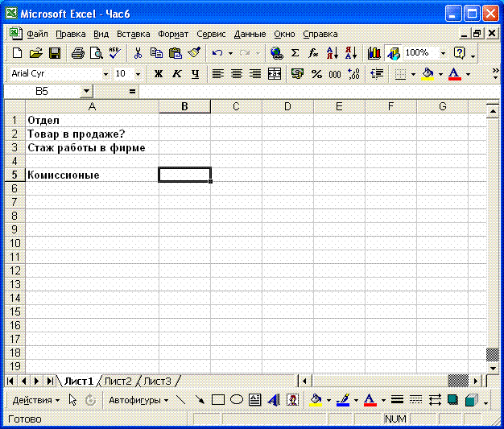Apply thousands separator 000 format
The image size is (504, 429).
point(335,75)
